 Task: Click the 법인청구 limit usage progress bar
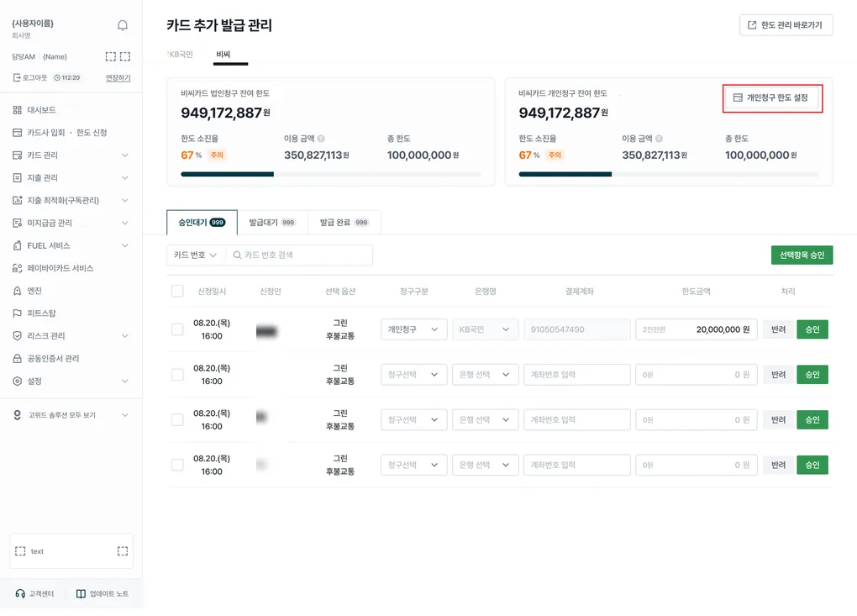[331, 174]
